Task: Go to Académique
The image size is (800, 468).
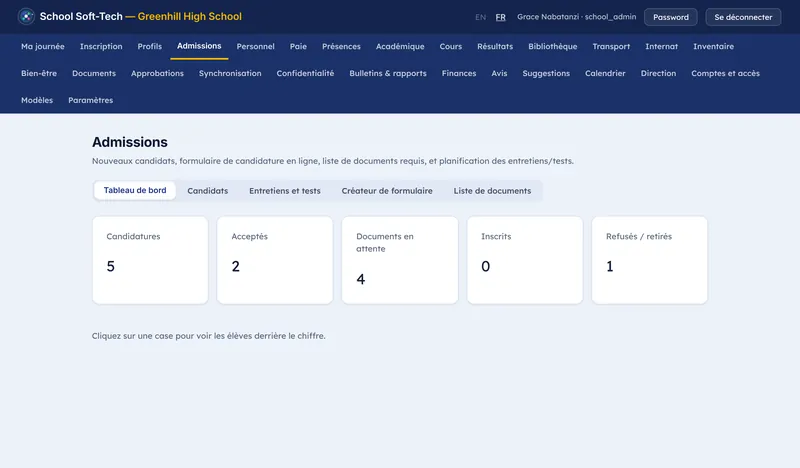Action: click(400, 46)
